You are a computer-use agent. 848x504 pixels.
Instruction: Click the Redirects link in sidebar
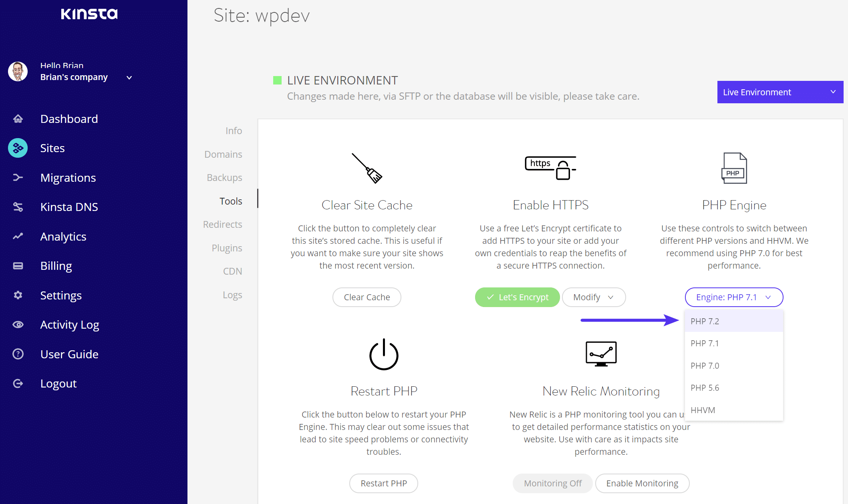coord(223,225)
